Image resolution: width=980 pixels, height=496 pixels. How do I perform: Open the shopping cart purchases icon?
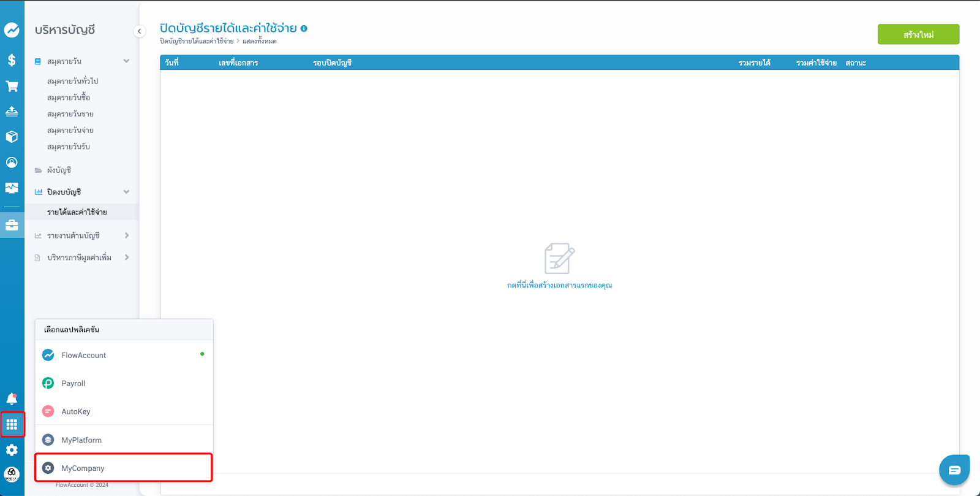tap(12, 86)
